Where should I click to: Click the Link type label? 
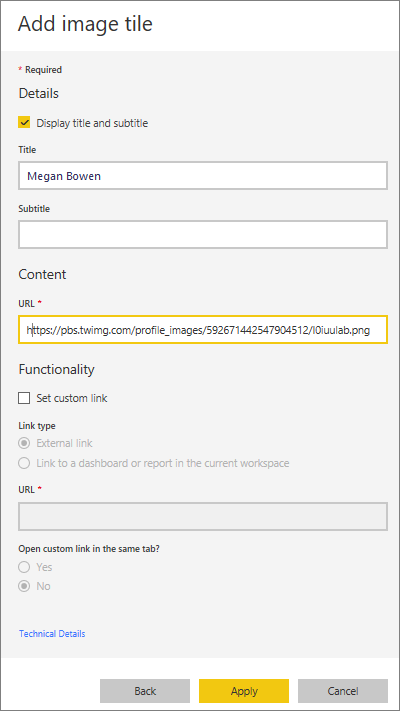point(37,426)
